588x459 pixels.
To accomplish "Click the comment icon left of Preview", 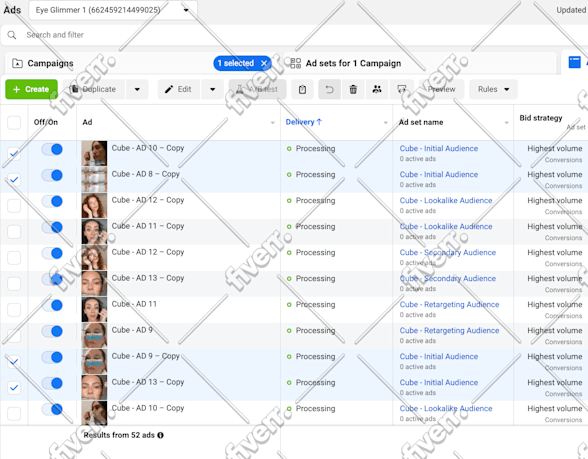I will (401, 89).
